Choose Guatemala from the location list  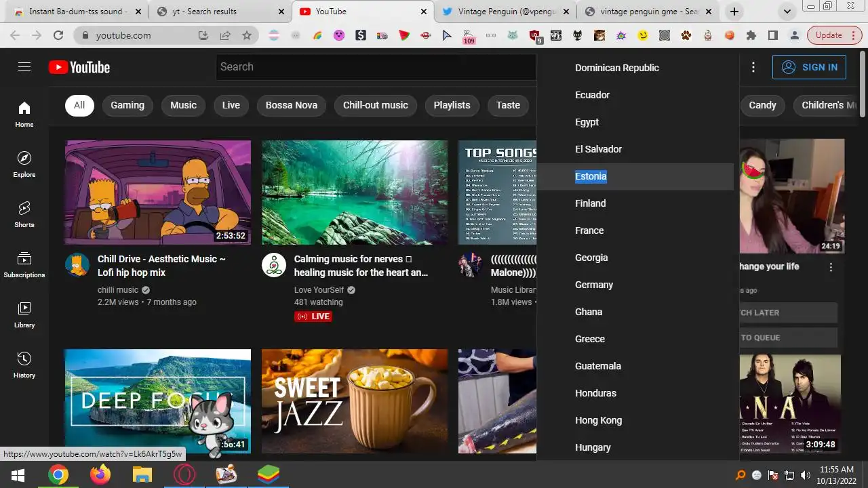635,366
